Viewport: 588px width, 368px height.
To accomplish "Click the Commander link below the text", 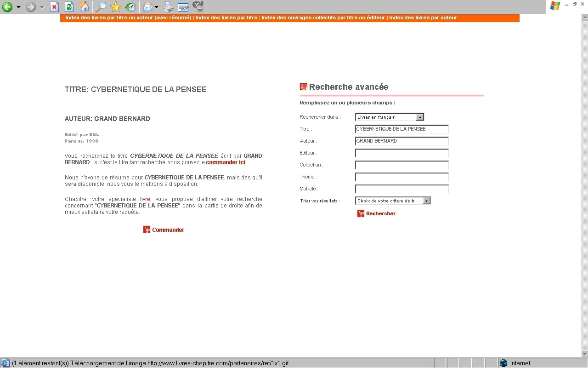I will click(x=168, y=230).
